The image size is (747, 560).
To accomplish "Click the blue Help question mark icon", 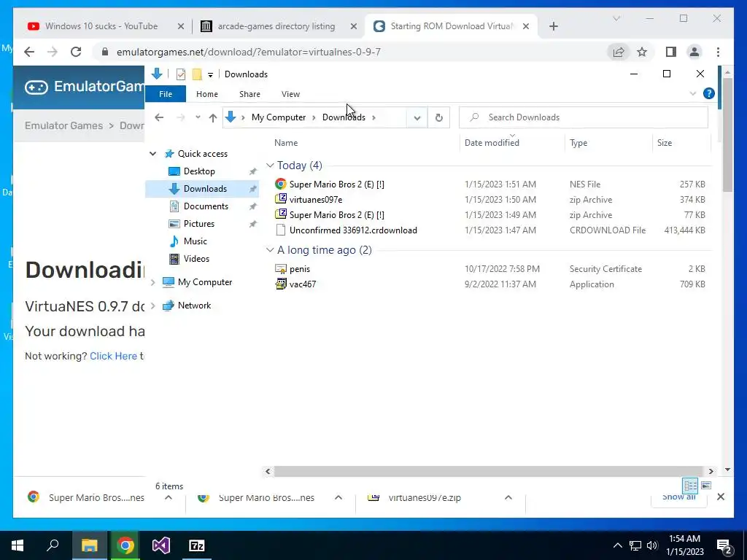I will click(709, 94).
